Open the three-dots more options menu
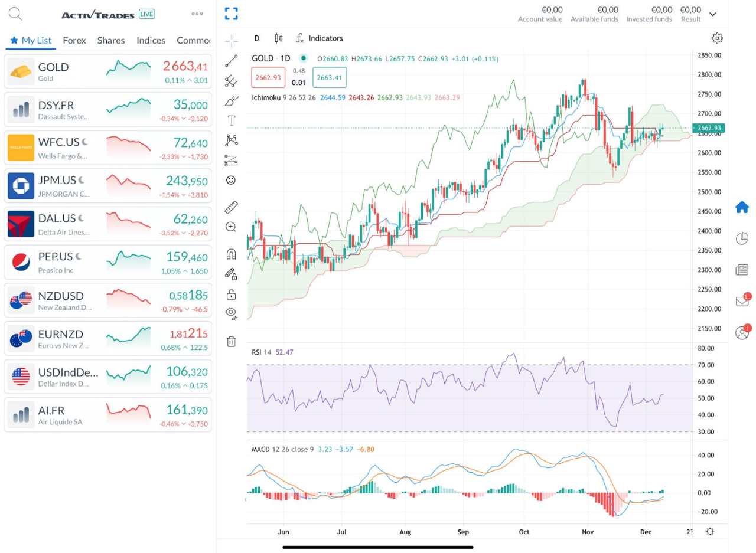This screenshot has width=756, height=553. coord(197,14)
